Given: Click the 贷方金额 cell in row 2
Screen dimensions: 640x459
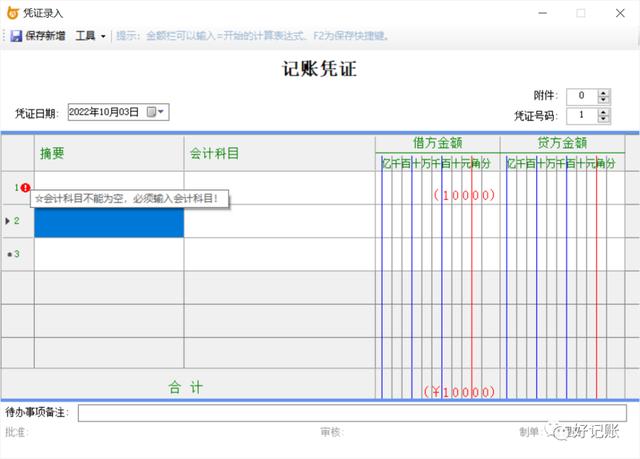Looking at the screenshot, I should (x=562, y=221).
